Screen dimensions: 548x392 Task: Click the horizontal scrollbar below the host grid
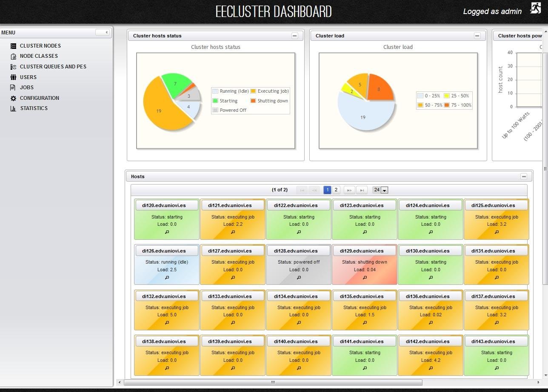[272, 383]
